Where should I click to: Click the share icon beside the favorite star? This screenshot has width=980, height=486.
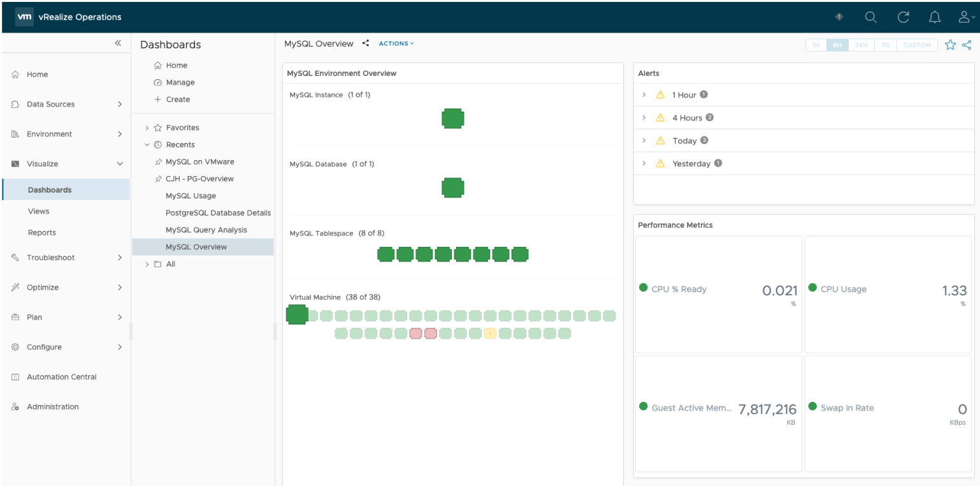click(967, 45)
